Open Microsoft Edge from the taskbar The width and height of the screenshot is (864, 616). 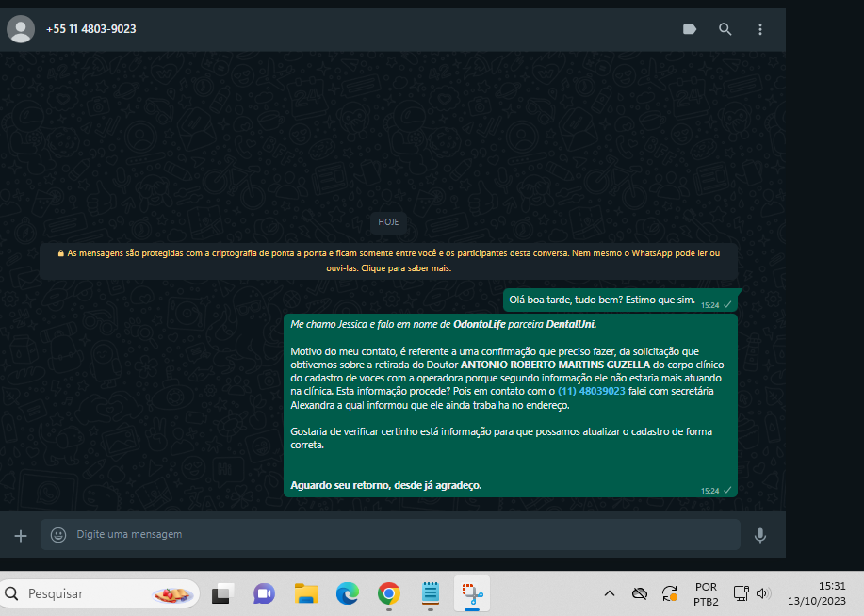(x=347, y=594)
